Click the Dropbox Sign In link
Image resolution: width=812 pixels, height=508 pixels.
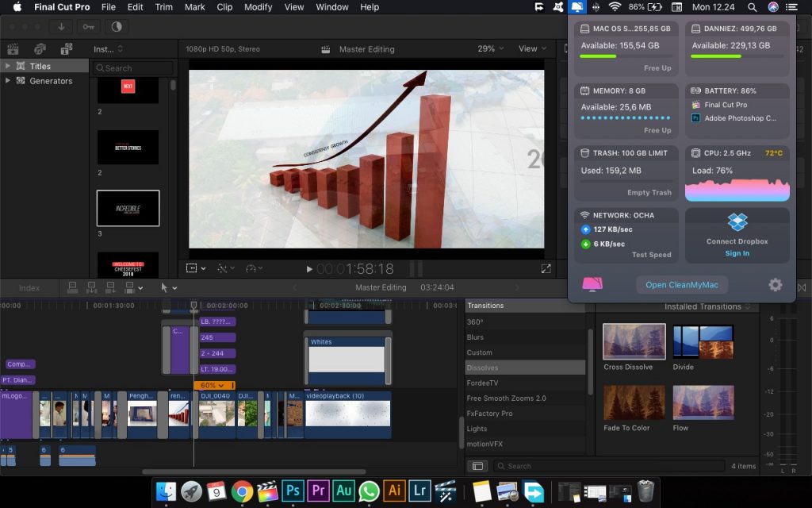point(737,253)
